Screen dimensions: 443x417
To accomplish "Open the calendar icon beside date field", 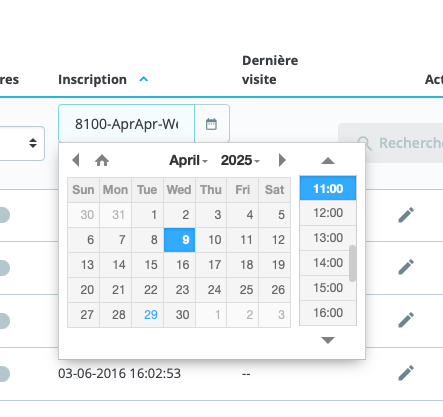I will tap(211, 124).
